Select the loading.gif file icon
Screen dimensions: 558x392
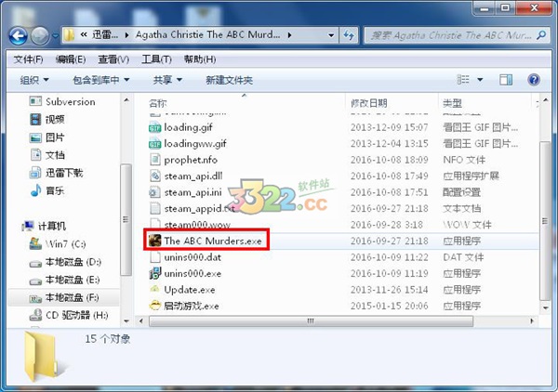click(x=154, y=127)
